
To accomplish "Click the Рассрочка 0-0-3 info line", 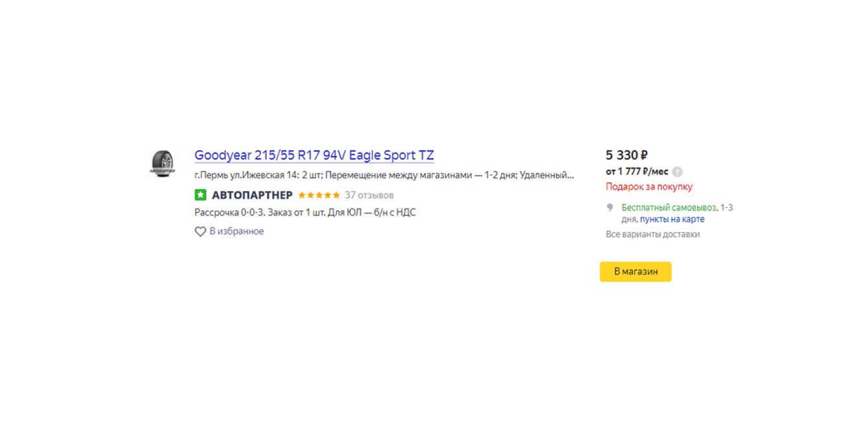I will tap(305, 212).
